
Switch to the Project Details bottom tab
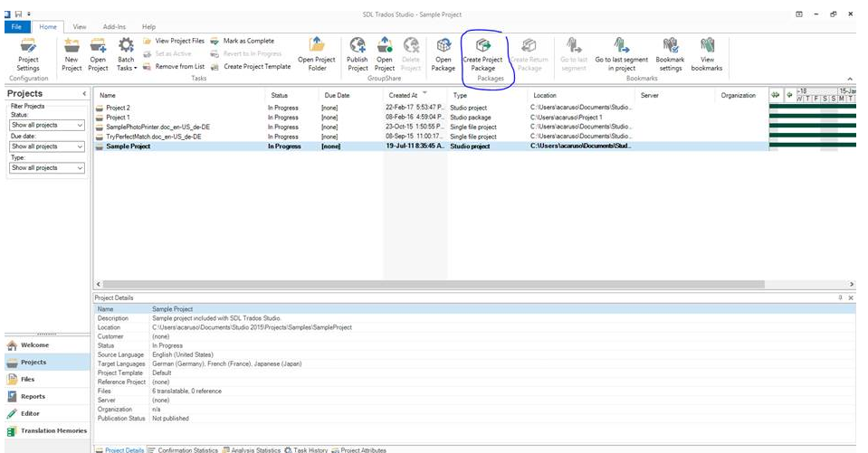coord(119,449)
